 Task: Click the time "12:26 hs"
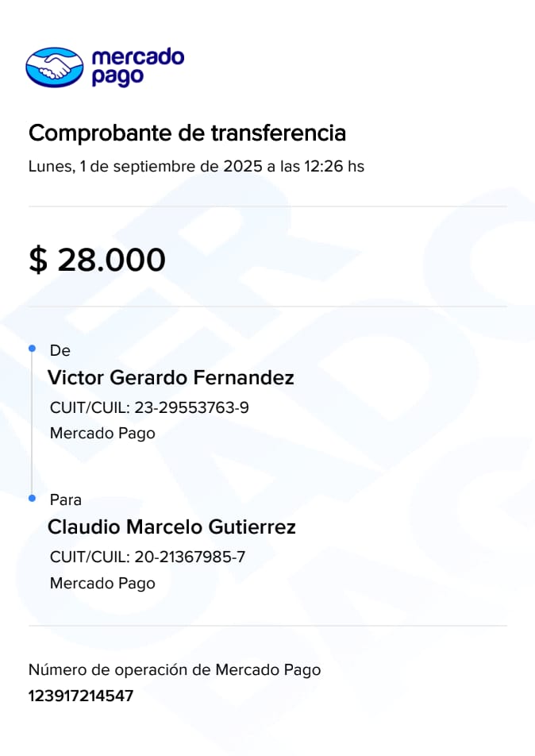pyautogui.click(x=334, y=167)
